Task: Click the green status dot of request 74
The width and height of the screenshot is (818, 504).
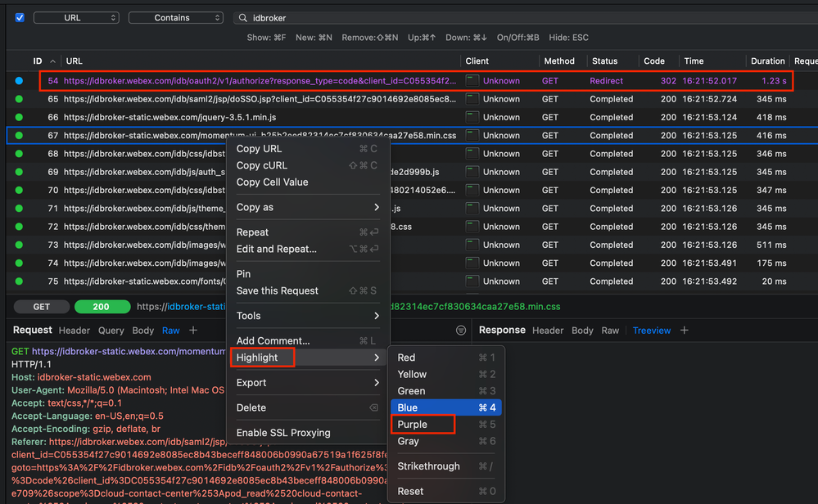Action: [x=20, y=263]
